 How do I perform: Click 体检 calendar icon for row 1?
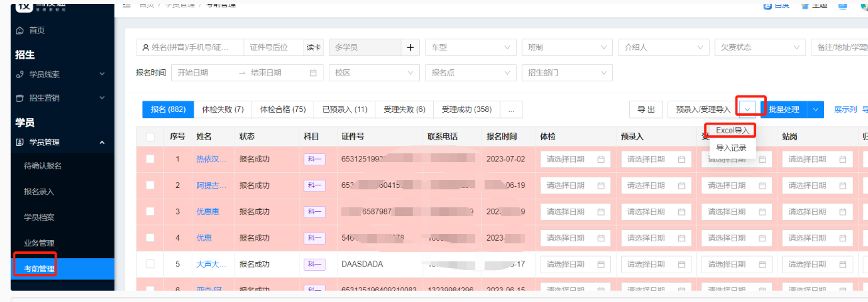click(x=601, y=159)
